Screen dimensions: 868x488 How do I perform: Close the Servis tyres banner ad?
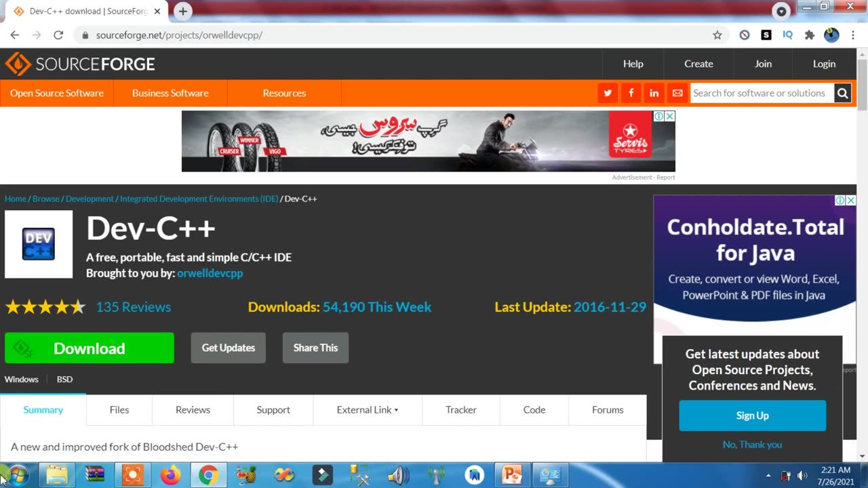(669, 117)
